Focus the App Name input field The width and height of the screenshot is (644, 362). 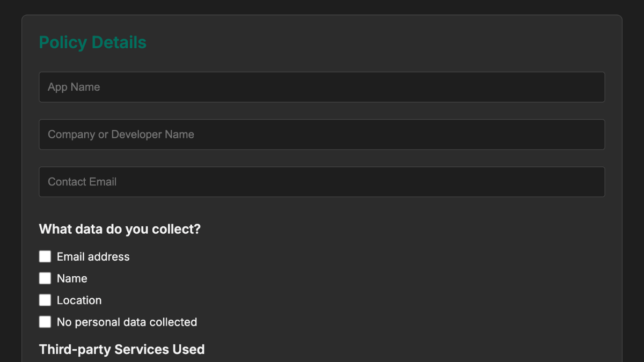(322, 87)
